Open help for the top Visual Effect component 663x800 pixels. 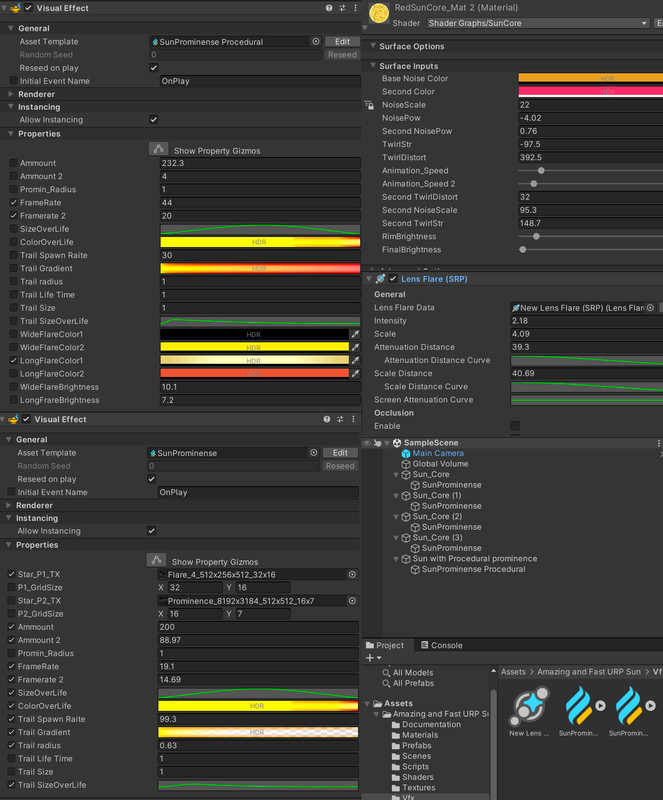329,8
